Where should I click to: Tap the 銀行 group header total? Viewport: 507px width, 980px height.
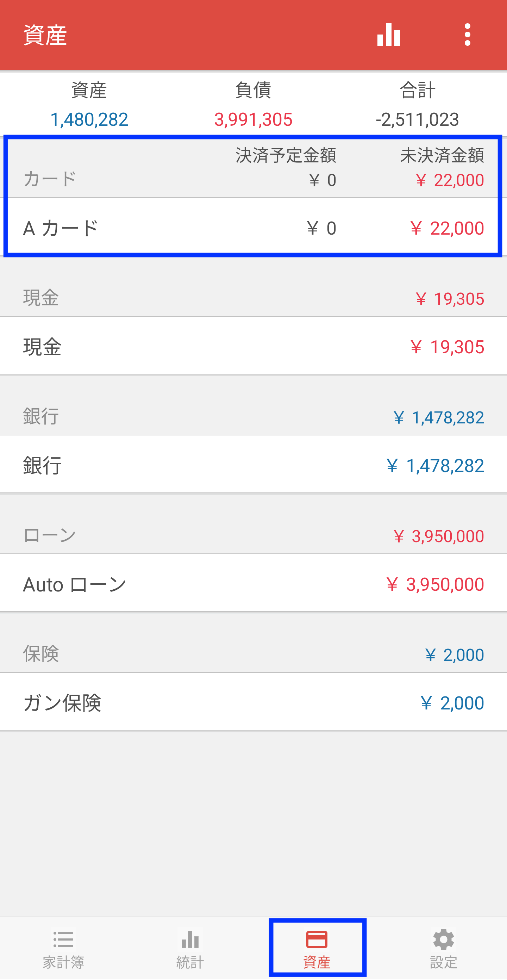pos(439,417)
